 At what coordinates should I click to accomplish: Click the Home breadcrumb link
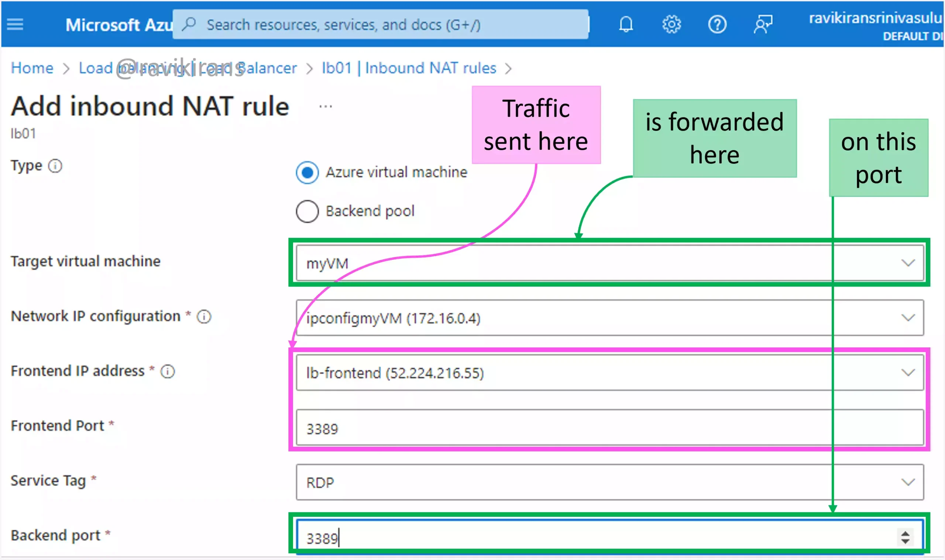(31, 68)
